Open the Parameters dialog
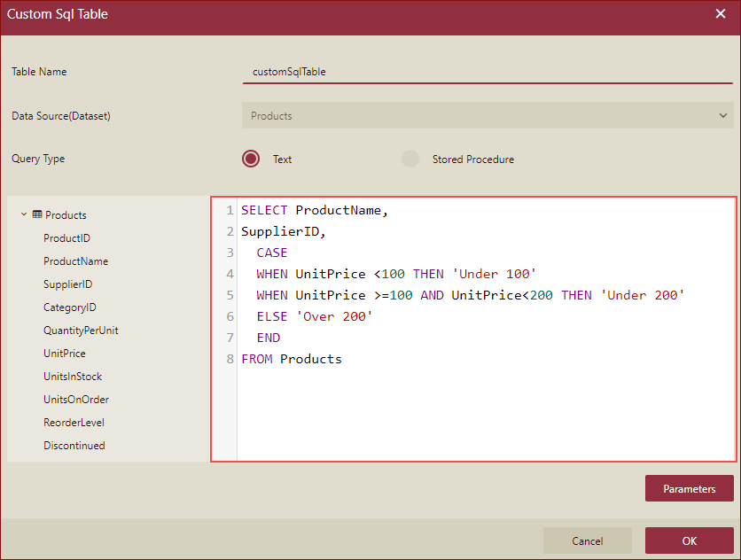This screenshot has width=741, height=560. [x=690, y=488]
